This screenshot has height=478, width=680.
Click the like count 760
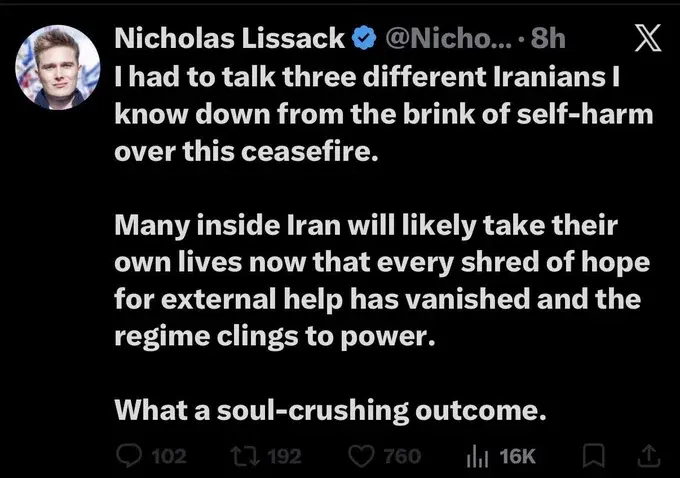[x=402, y=456]
